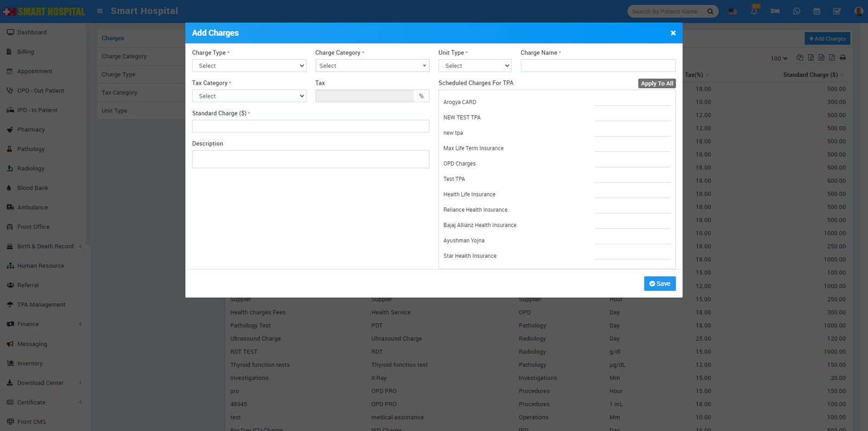This screenshot has height=431, width=868.
Task: Click the Charge Name input field
Action: point(598,66)
